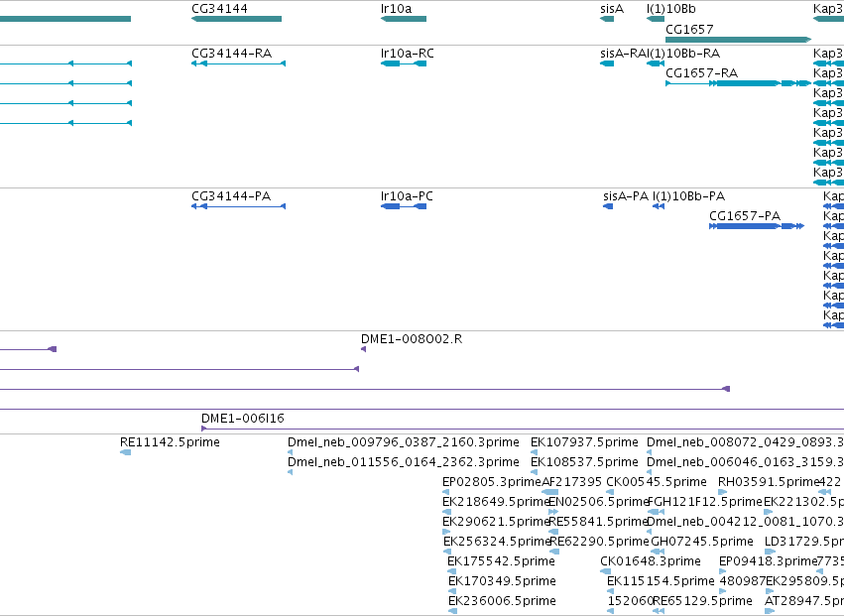The height and width of the screenshot is (616, 844).
Task: Select Dmel_neb_008072_0429_0893 EST label
Action: [745, 442]
